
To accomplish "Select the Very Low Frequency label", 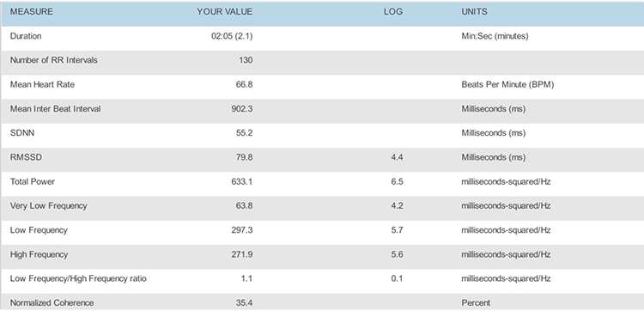I will (48, 206).
